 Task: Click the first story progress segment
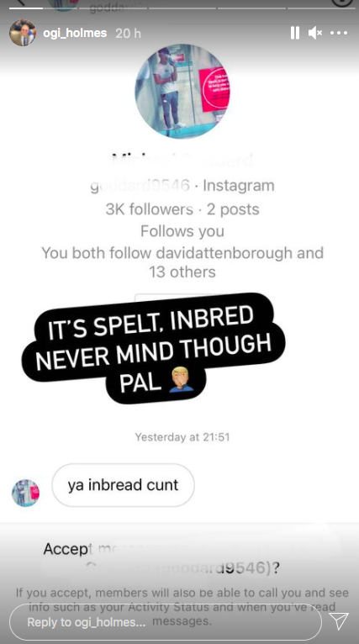43,8
